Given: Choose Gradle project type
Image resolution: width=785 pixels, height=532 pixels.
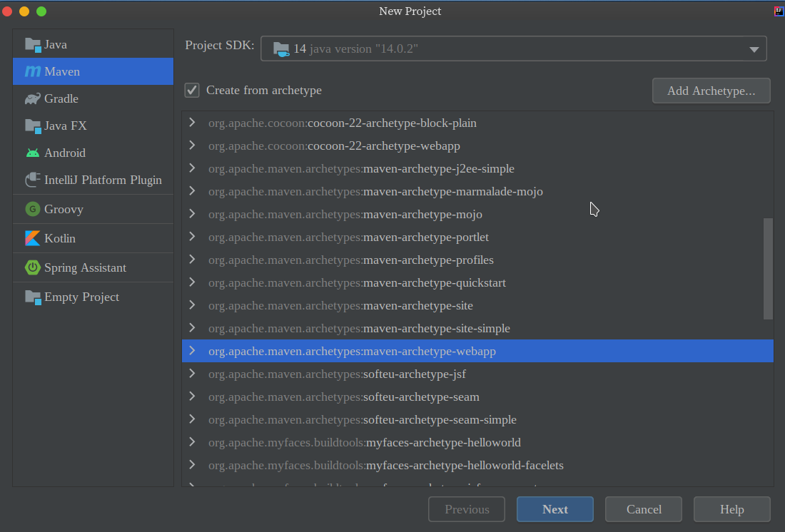Looking at the screenshot, I should pos(93,98).
